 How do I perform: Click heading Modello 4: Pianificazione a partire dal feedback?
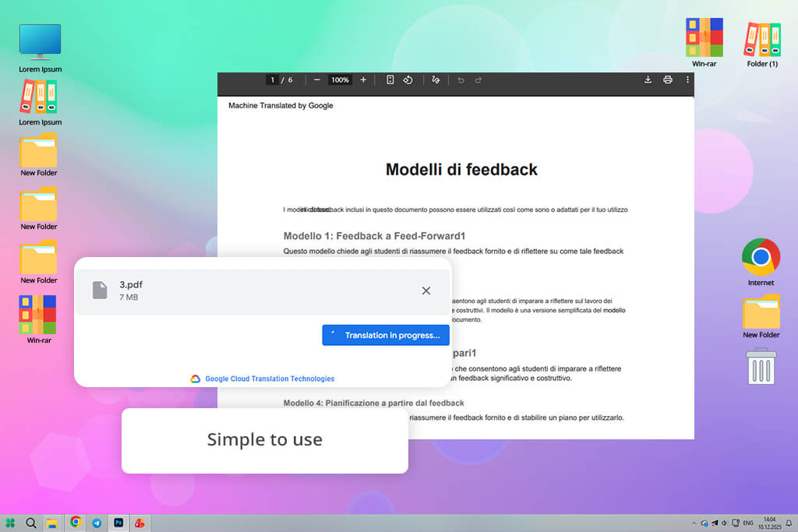point(373,403)
